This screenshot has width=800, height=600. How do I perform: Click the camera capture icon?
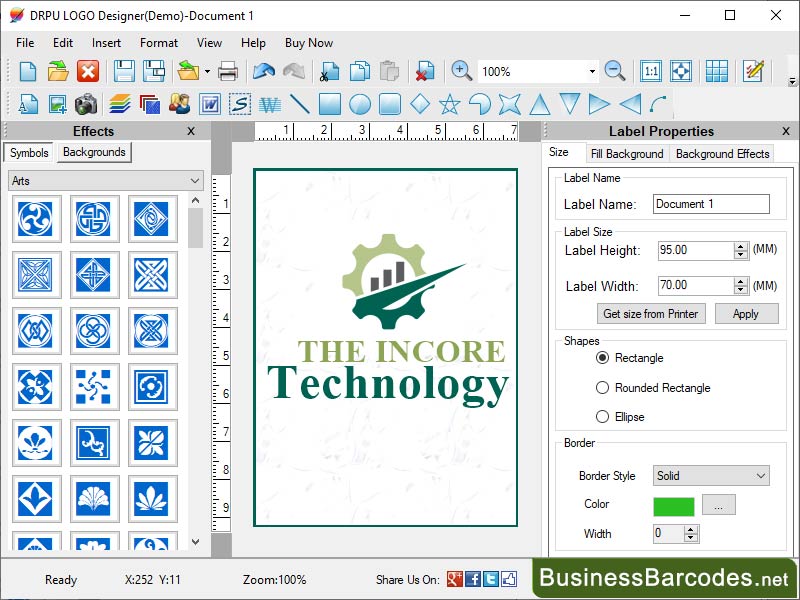point(87,103)
